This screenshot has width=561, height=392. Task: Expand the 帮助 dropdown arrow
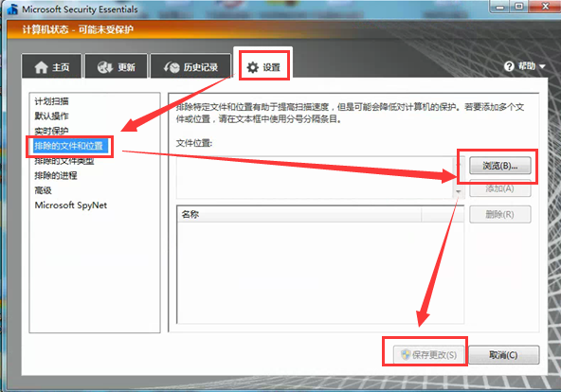[542, 66]
